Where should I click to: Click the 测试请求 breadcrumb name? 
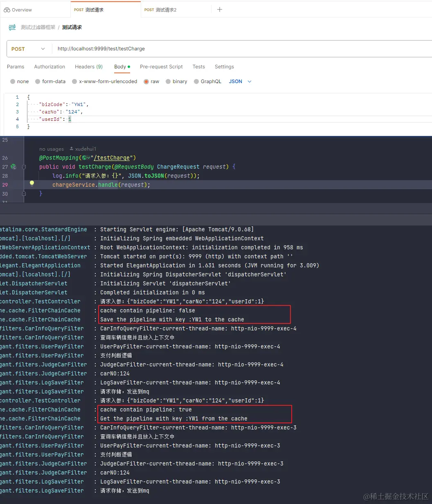(72, 27)
